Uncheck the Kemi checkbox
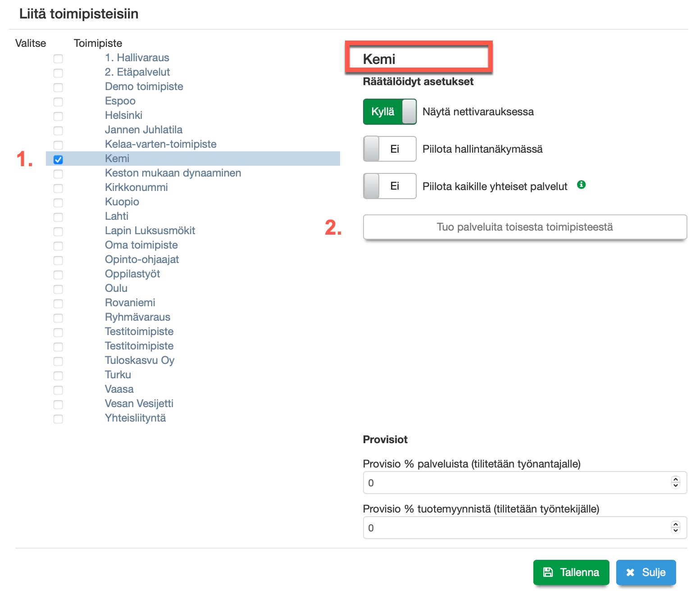The height and width of the screenshot is (599, 700). point(58,159)
